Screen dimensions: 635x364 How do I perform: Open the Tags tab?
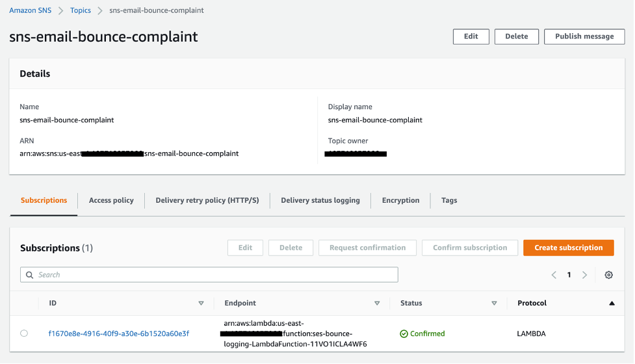pos(449,200)
